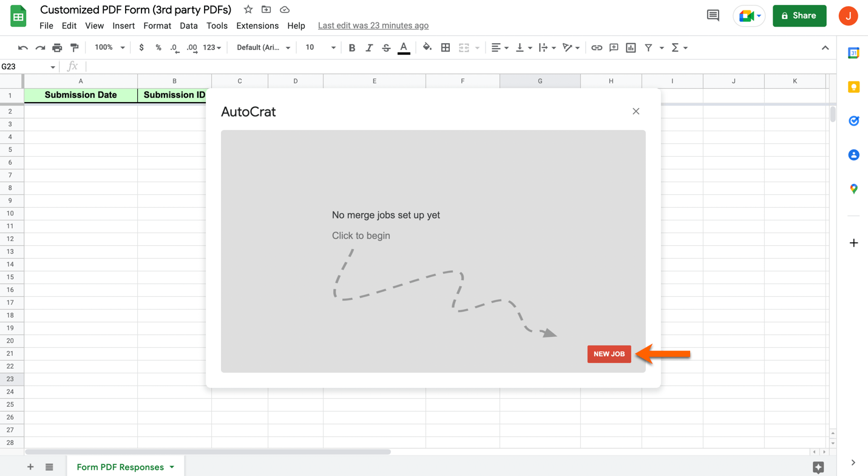Viewport: 868px width, 476px height.
Task: Open the File menu
Action: pyautogui.click(x=46, y=25)
